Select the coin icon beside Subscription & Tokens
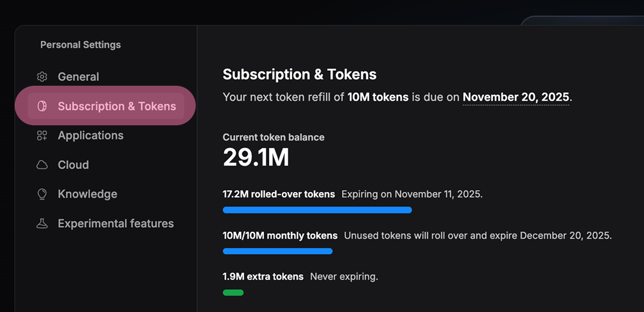 [42, 106]
